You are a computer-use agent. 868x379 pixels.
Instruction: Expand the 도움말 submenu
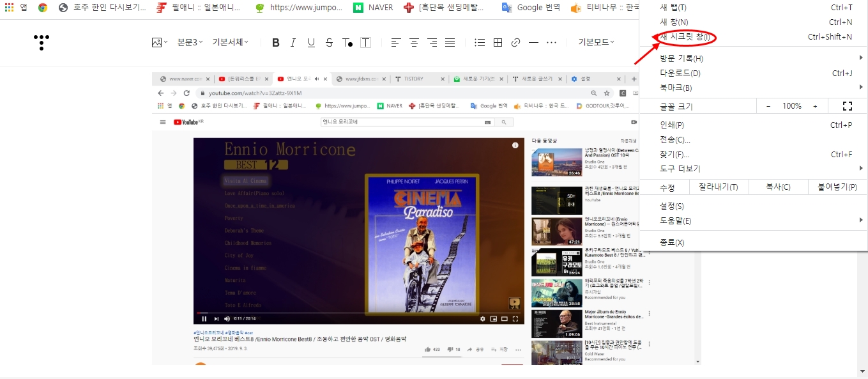753,220
